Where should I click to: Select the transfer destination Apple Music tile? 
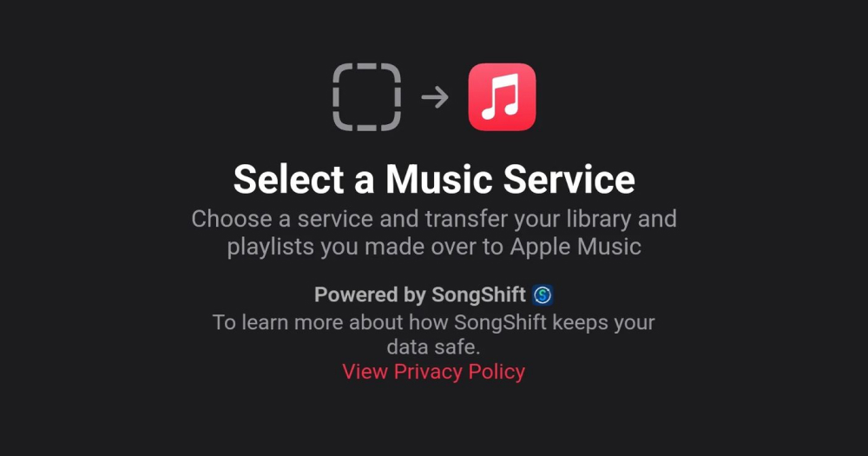tap(502, 97)
